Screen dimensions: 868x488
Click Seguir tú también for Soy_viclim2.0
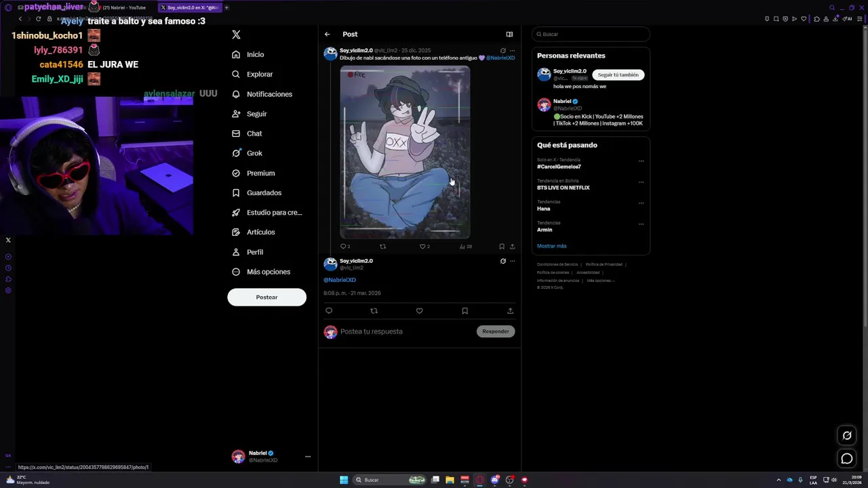coord(618,75)
